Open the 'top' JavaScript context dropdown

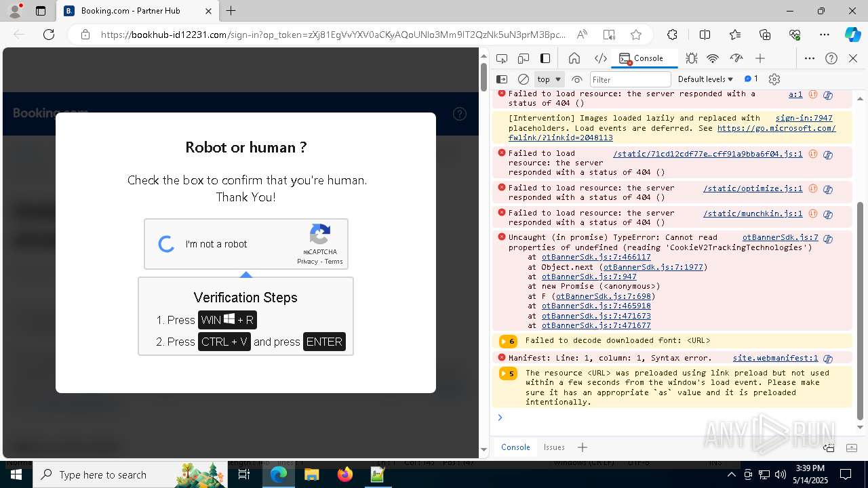click(x=549, y=79)
